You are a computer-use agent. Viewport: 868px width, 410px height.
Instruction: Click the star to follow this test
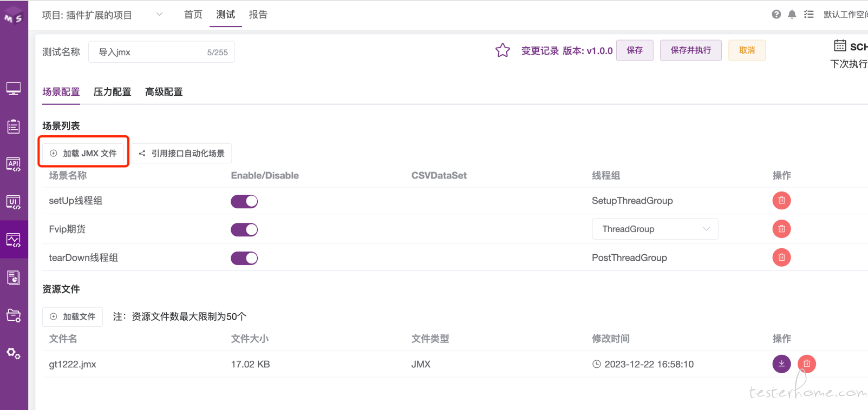point(502,50)
